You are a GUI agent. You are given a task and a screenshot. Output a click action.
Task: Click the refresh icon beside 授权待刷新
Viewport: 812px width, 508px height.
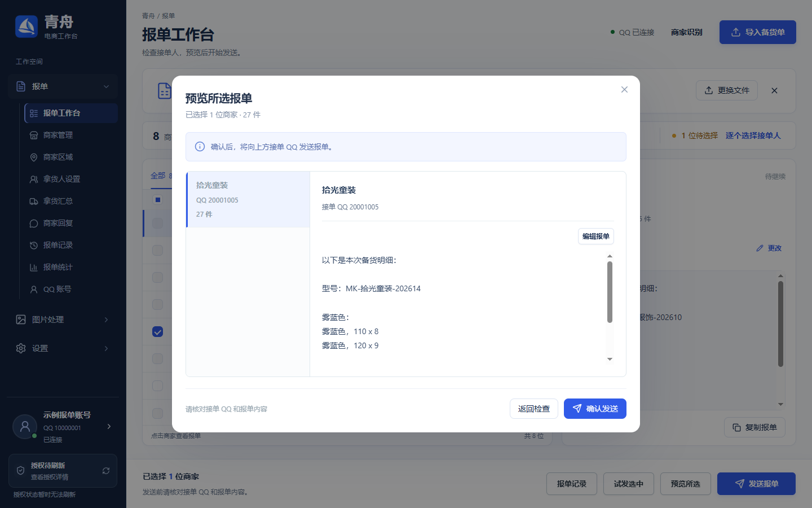(106, 471)
